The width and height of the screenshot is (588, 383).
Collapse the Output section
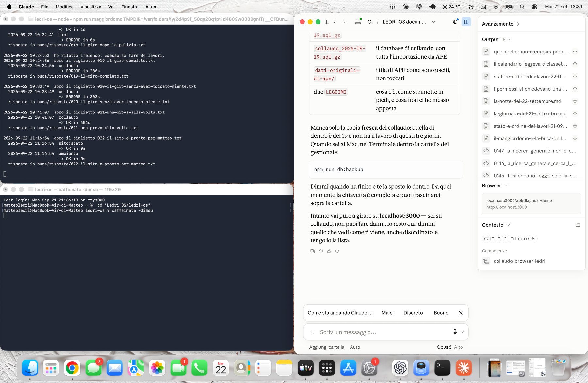coord(510,39)
